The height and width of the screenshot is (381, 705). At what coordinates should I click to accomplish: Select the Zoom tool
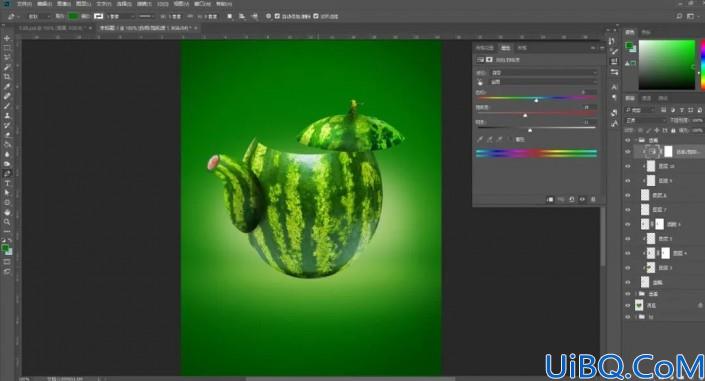[x=7, y=222]
